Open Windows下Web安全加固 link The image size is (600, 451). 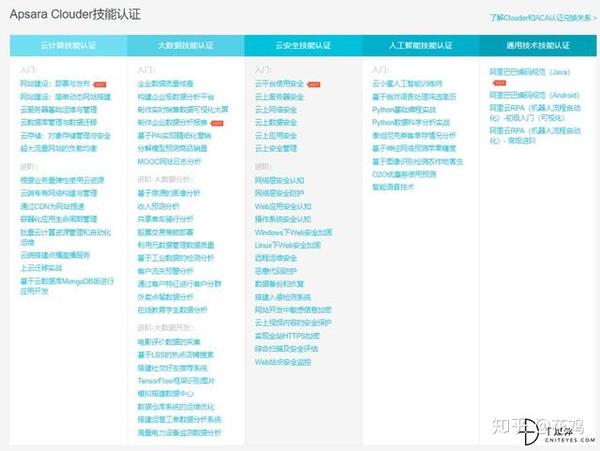(293, 232)
